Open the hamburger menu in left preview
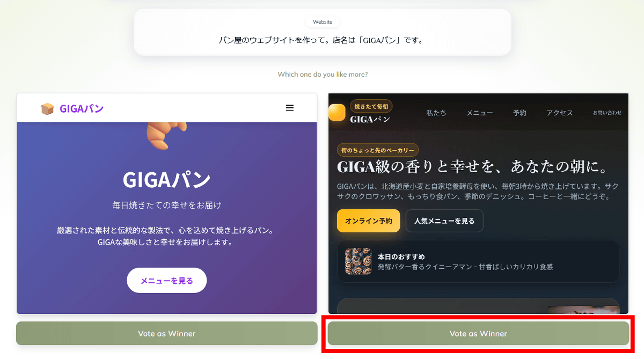Screen dimensions: 644x359 [290, 108]
